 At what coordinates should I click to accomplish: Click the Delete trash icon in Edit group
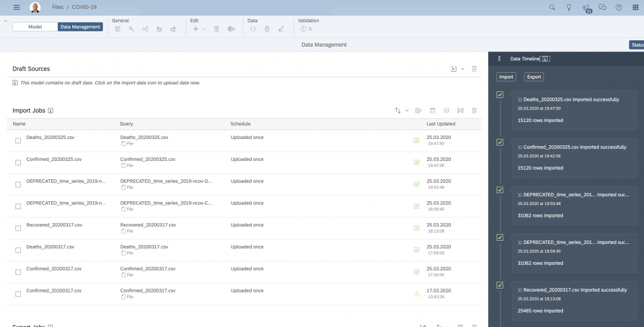[x=216, y=29]
